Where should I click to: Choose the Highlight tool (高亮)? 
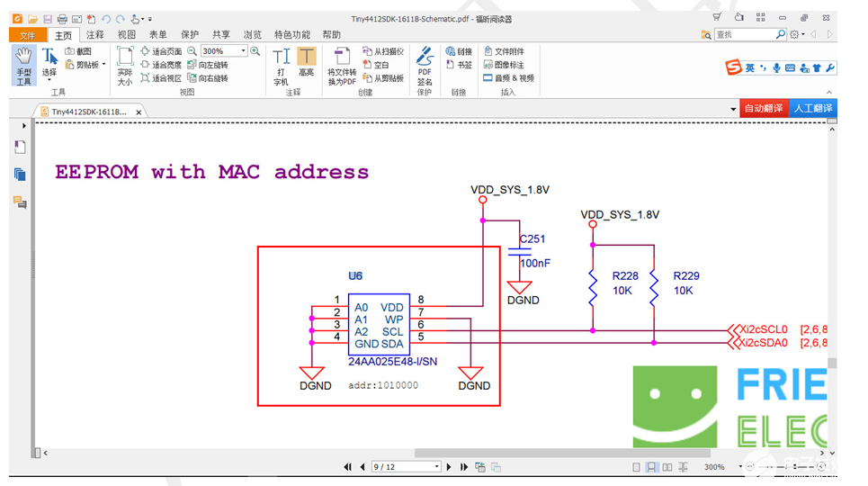[306, 62]
